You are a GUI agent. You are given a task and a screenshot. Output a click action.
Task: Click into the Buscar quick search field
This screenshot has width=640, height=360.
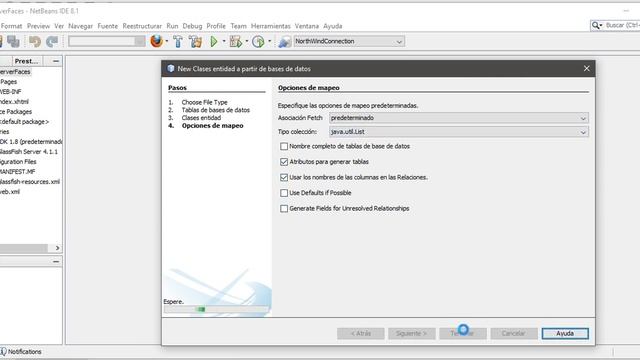pyautogui.click(x=622, y=26)
